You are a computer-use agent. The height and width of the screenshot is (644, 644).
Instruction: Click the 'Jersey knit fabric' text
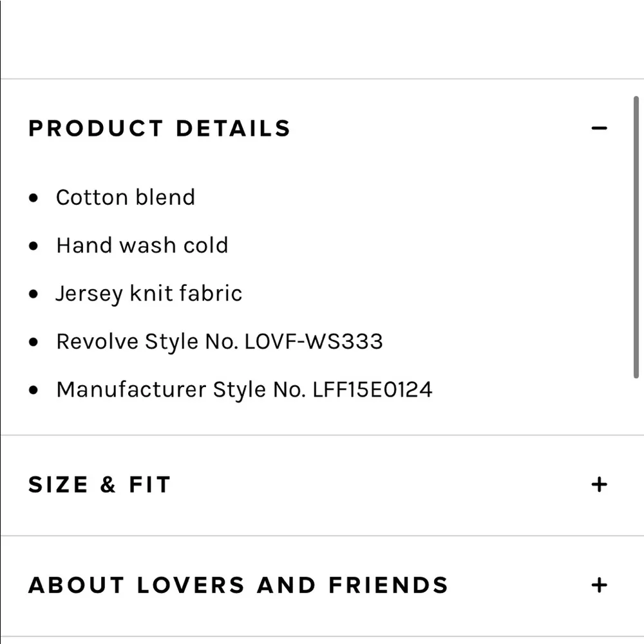click(149, 294)
